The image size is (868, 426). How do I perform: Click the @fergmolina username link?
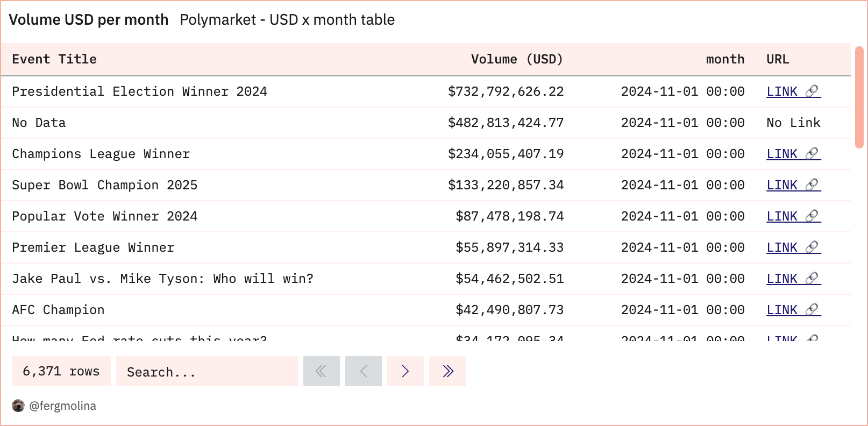(x=62, y=406)
